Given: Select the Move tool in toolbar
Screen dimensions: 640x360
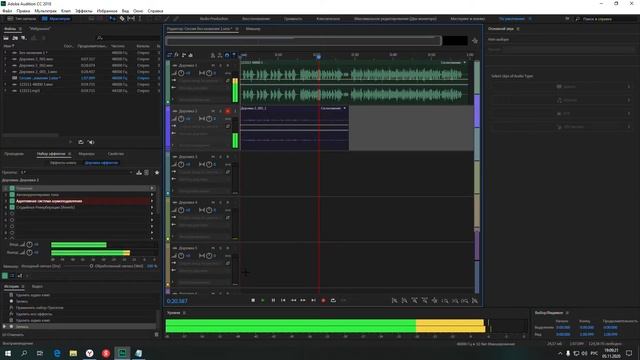Looking at the screenshot, I should [x=113, y=19].
